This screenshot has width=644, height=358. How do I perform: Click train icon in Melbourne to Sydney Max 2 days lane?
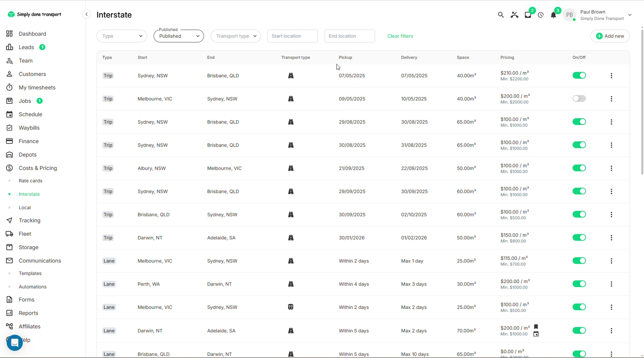point(291,307)
